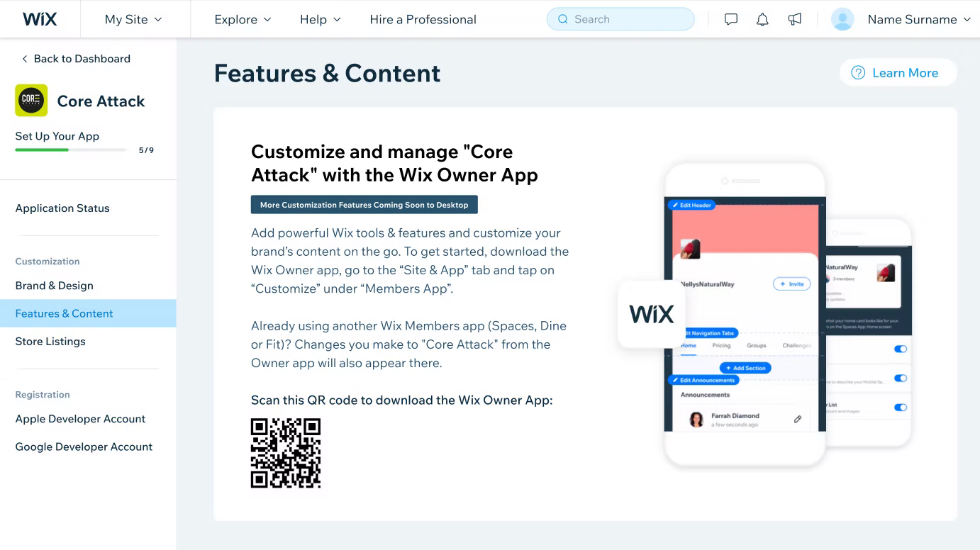Toggle the top switch on the rear phone mockup
980x550 pixels.
click(x=901, y=349)
